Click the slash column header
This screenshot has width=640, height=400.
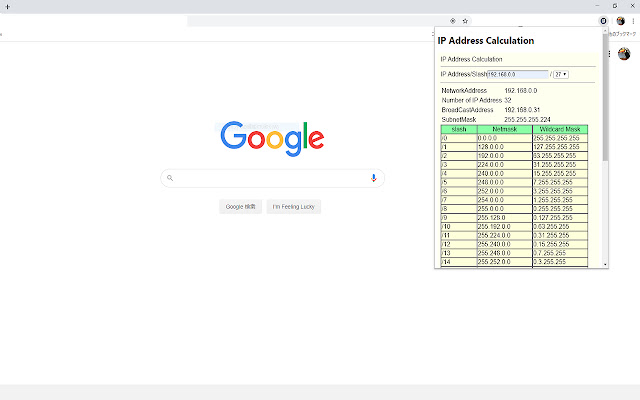(x=459, y=129)
